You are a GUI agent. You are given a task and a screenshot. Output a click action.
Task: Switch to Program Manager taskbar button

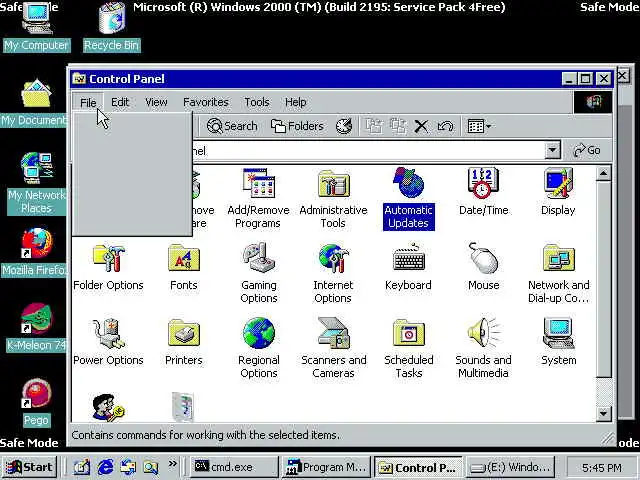coord(325,467)
